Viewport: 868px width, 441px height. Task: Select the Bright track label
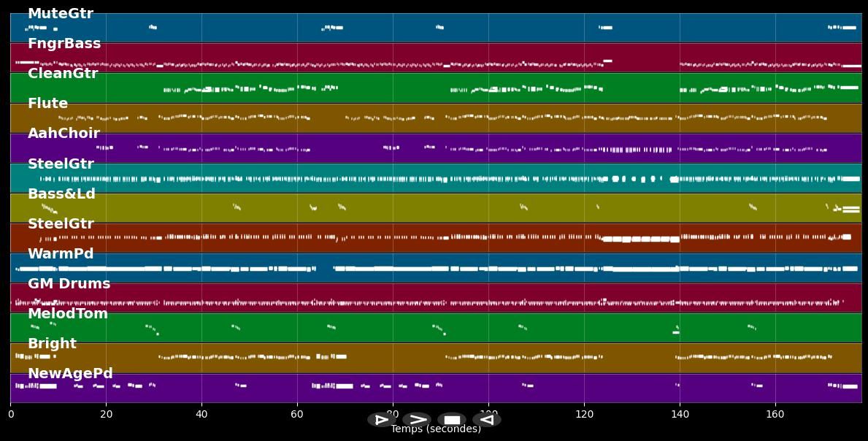52,344
